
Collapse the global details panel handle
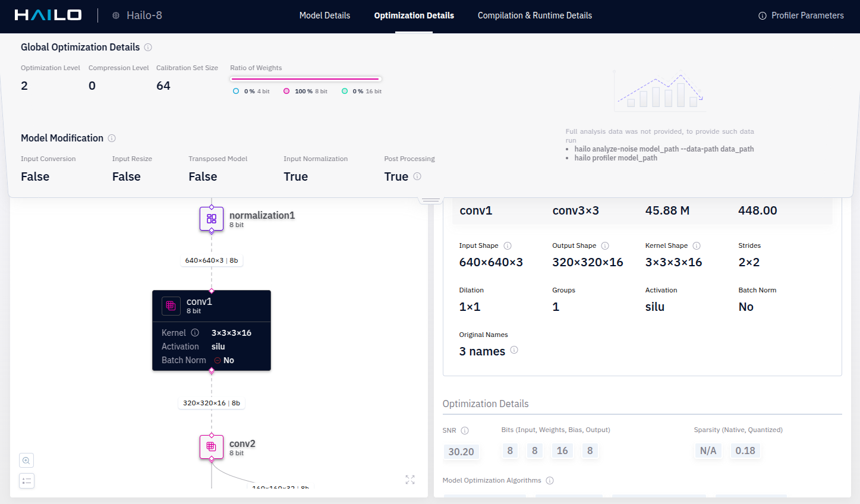[x=431, y=200]
